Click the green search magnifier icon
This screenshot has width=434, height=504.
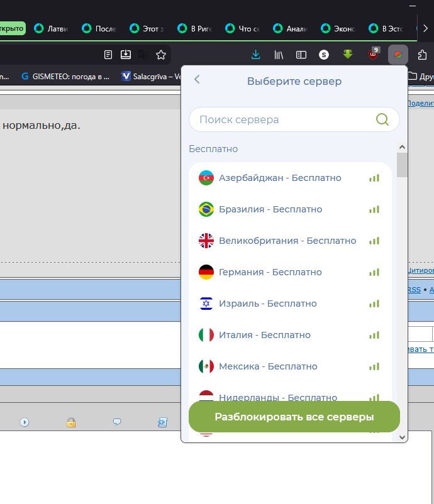(x=382, y=119)
